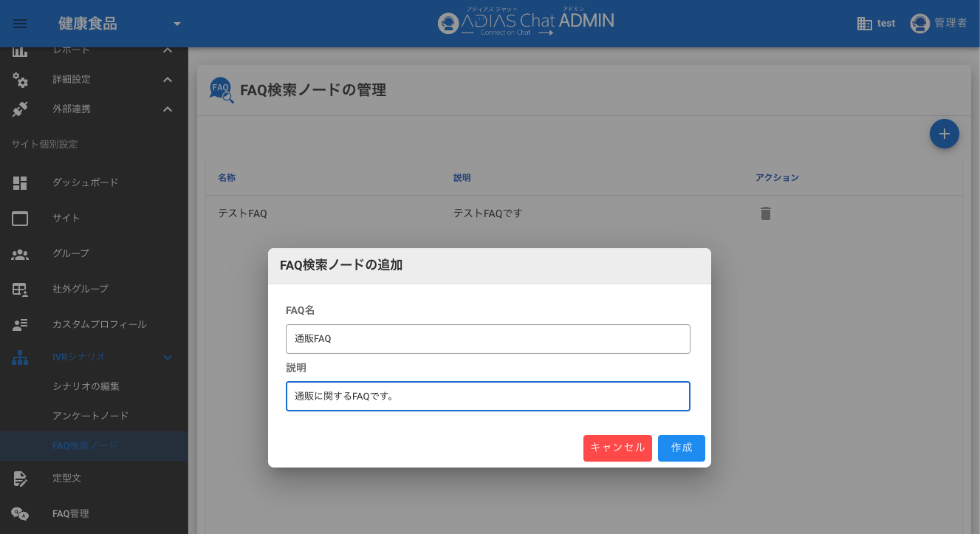Image resolution: width=980 pixels, height=534 pixels.
Task: Open シナリオの編集 in the sidebar
Action: (86, 386)
